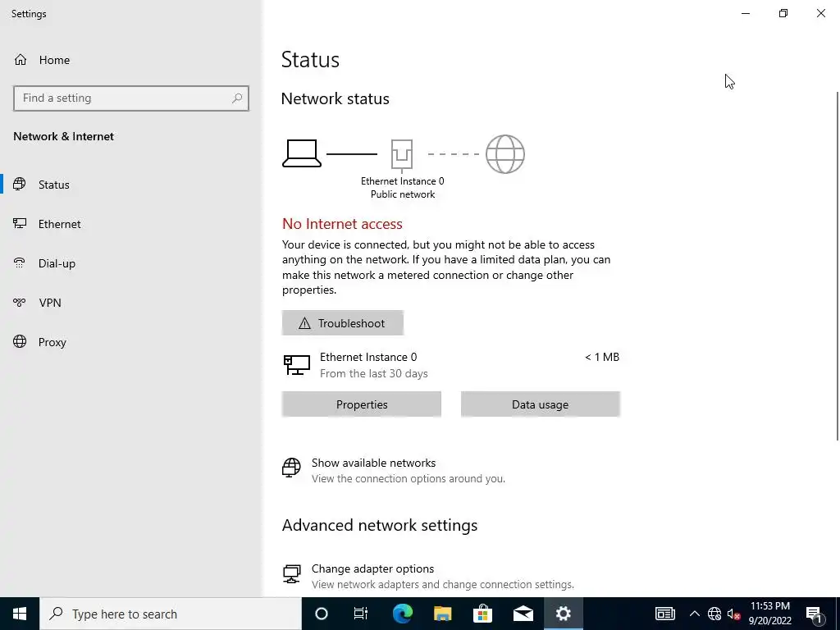Open Ethernet Instance 0 Properties
Screen dimensions: 840x630
[x=362, y=404]
